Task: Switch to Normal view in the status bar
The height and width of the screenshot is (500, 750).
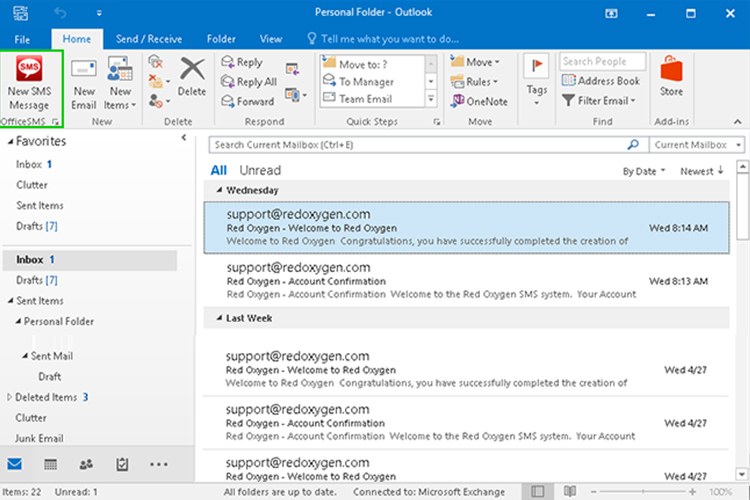Action: coord(538,491)
